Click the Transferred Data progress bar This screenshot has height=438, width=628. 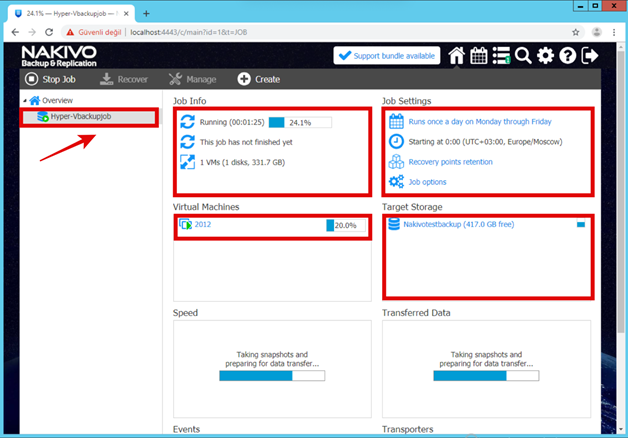click(x=486, y=376)
